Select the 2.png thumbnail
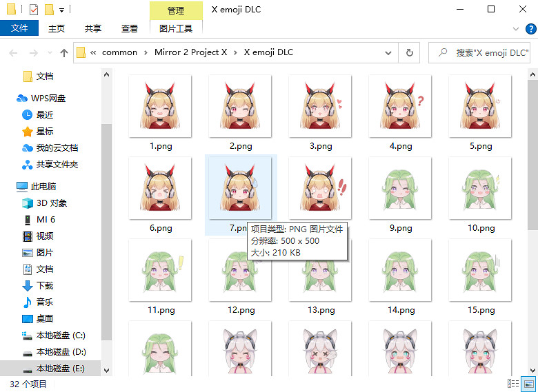This screenshot has height=392, width=538. 240,106
